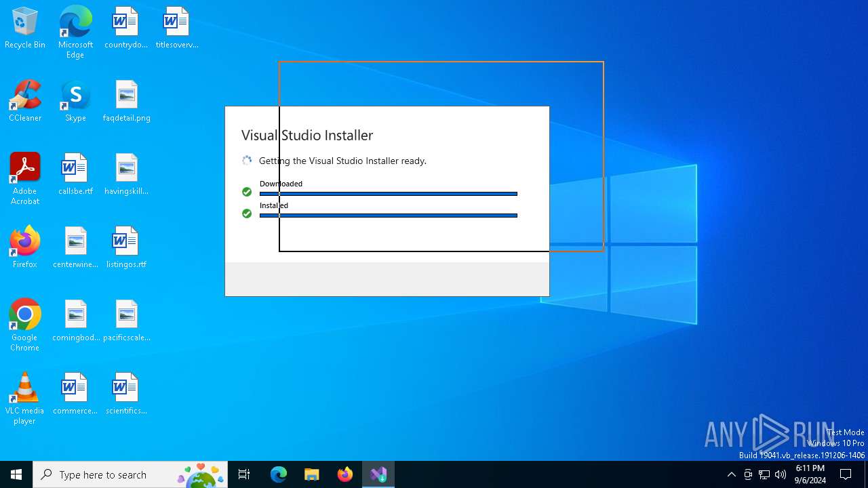Click the Meet Now tray icon
The image size is (868, 488).
tap(748, 474)
